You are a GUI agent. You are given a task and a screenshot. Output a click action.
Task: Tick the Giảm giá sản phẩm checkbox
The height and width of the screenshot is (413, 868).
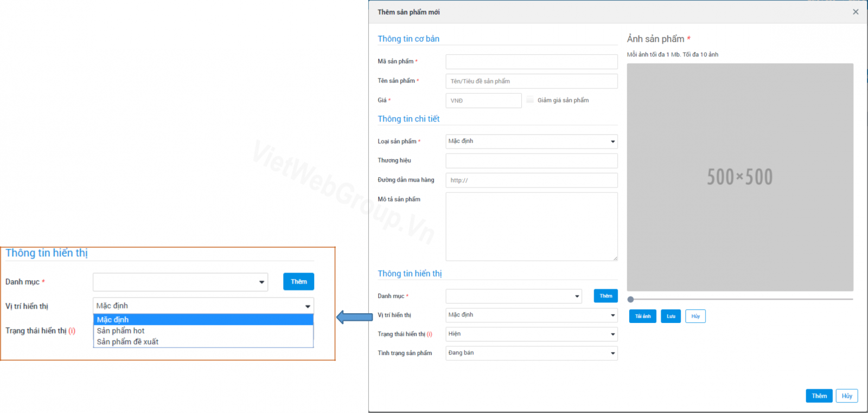pos(530,100)
